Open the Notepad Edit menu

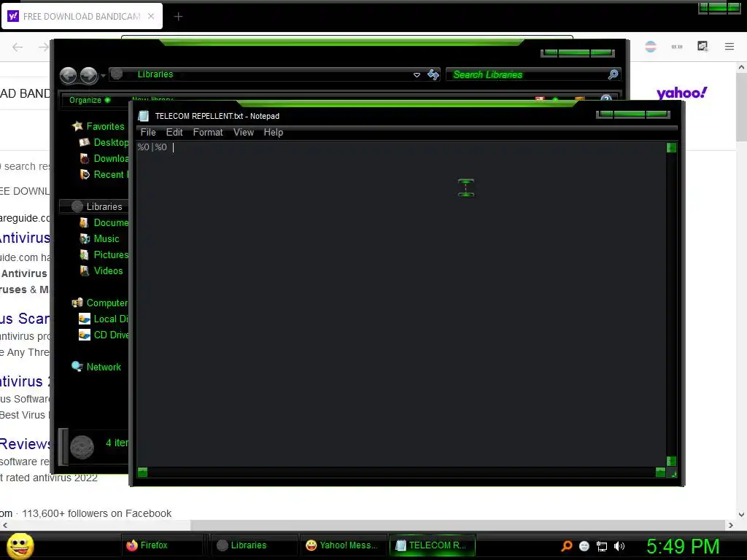click(x=174, y=133)
